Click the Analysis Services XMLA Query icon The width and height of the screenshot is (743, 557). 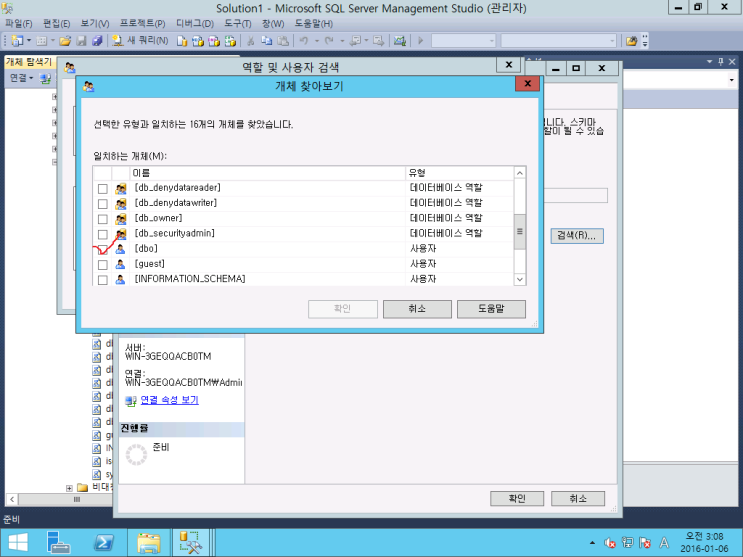(x=230, y=41)
